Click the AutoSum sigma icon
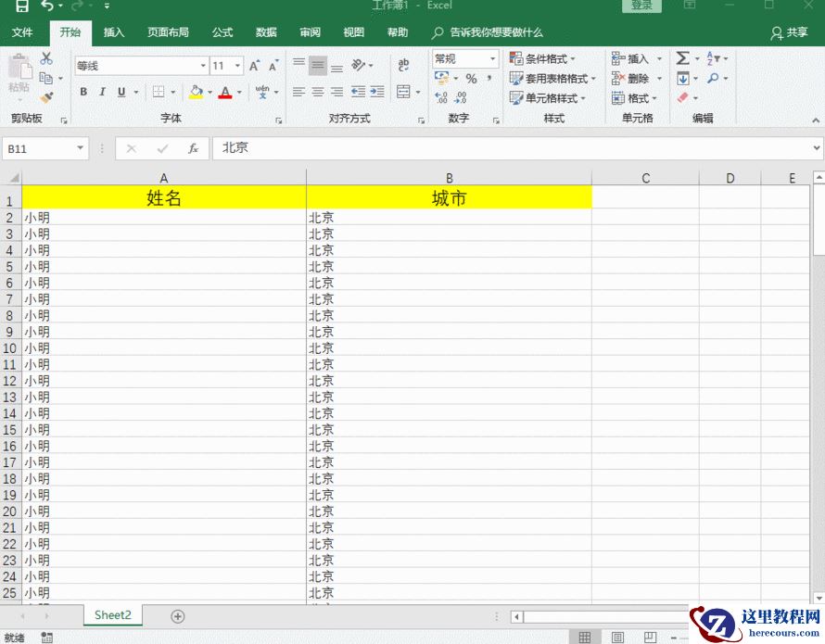This screenshot has width=825, height=644. coord(682,57)
